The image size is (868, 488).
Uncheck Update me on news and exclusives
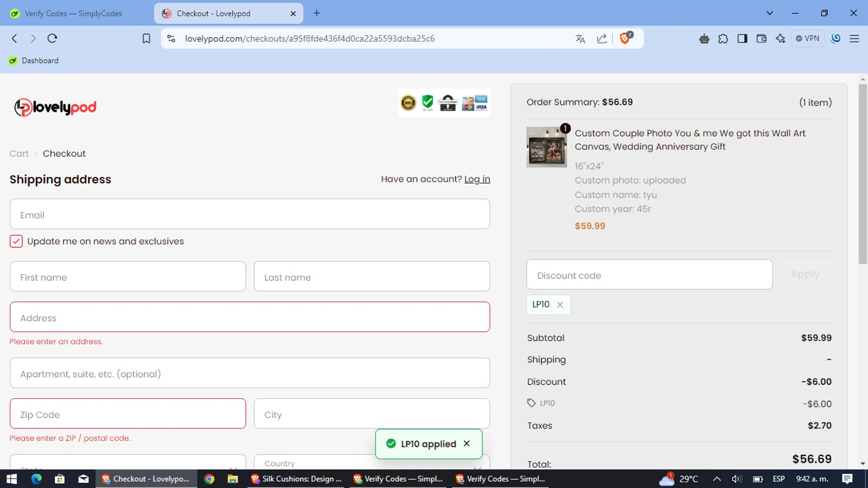(x=16, y=241)
